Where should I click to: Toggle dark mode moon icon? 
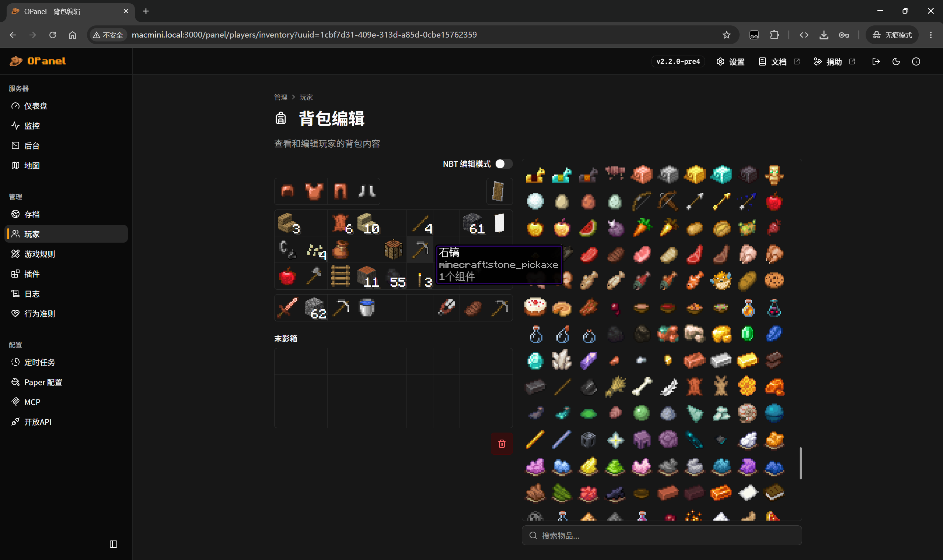pyautogui.click(x=896, y=61)
